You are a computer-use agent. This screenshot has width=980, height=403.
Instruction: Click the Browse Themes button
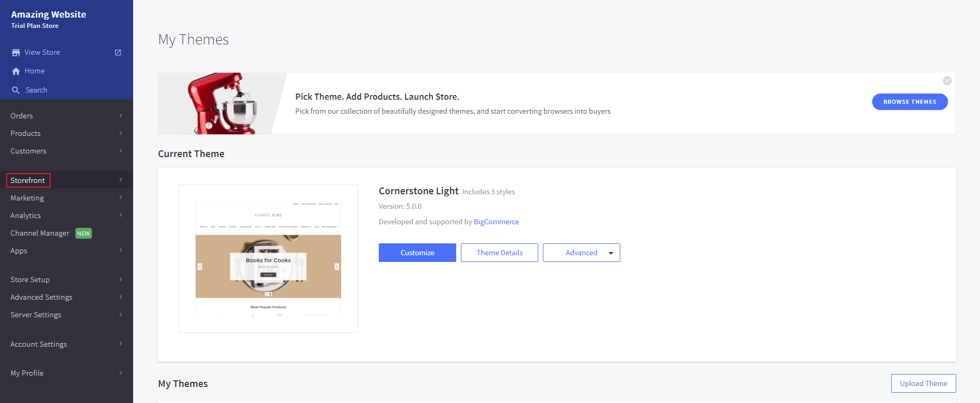tap(909, 102)
